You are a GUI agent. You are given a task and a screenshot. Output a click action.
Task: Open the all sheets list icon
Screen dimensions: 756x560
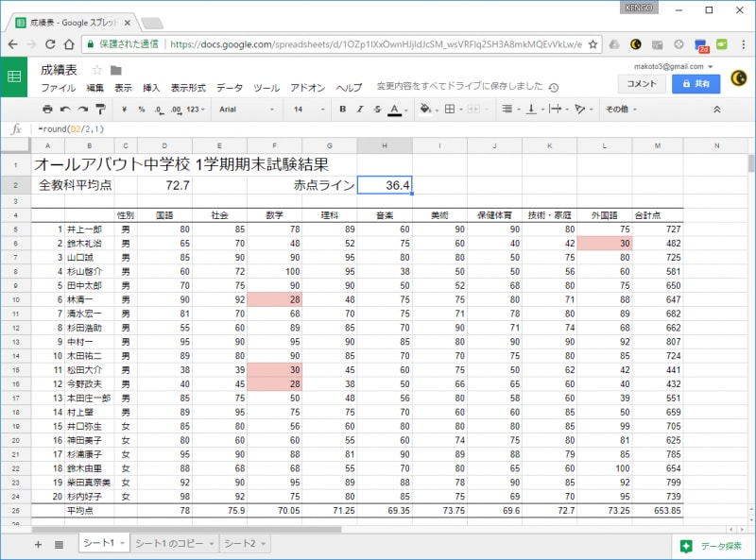[59, 544]
